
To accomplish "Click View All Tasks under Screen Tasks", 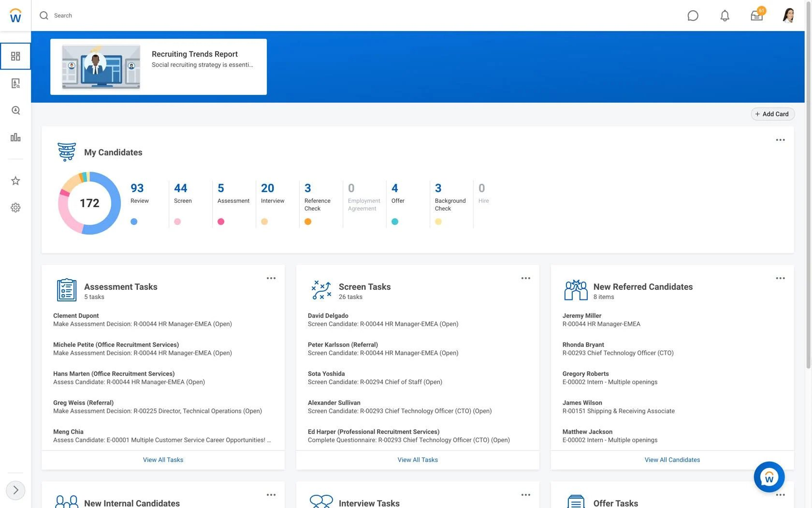I will (417, 460).
